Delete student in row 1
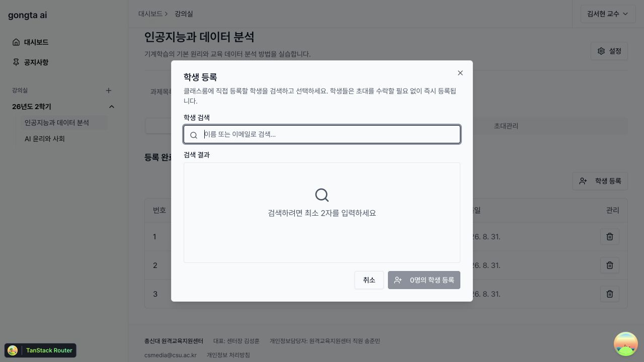Screen dimensions: 644x362 tap(610, 237)
